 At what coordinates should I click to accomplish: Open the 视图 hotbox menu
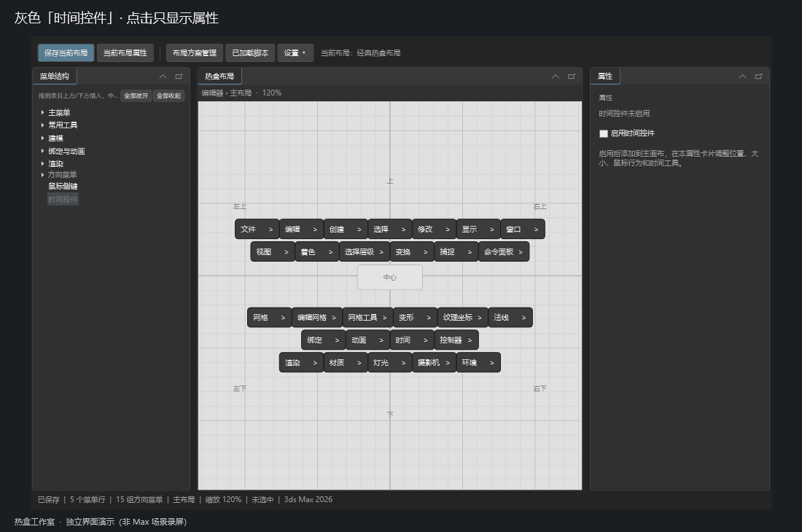(273, 251)
